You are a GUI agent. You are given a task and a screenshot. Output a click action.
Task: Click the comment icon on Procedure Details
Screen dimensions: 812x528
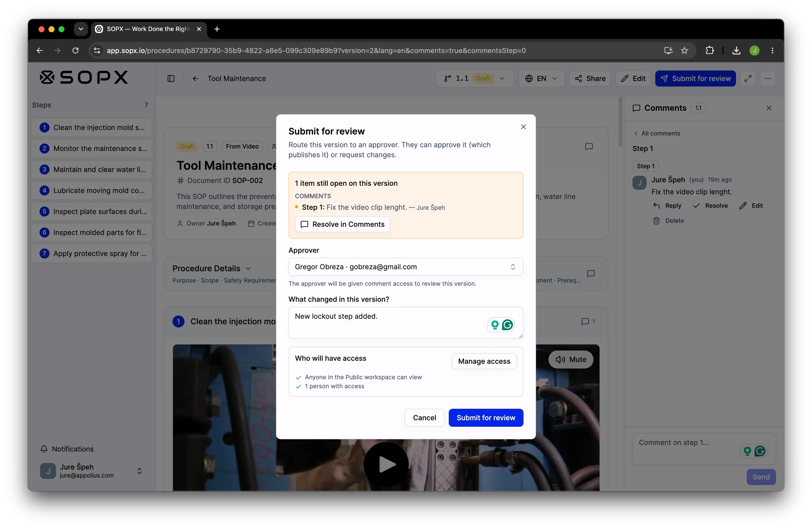590,273
